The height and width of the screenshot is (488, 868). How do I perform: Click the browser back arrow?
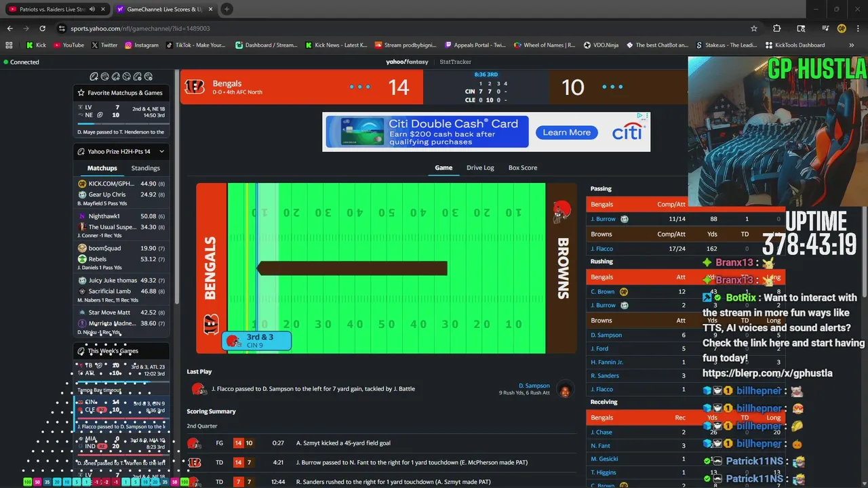click(x=9, y=28)
